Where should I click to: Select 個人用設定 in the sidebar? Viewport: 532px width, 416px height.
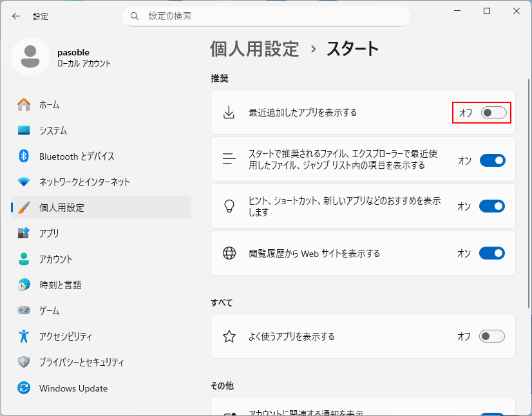click(23, 207)
